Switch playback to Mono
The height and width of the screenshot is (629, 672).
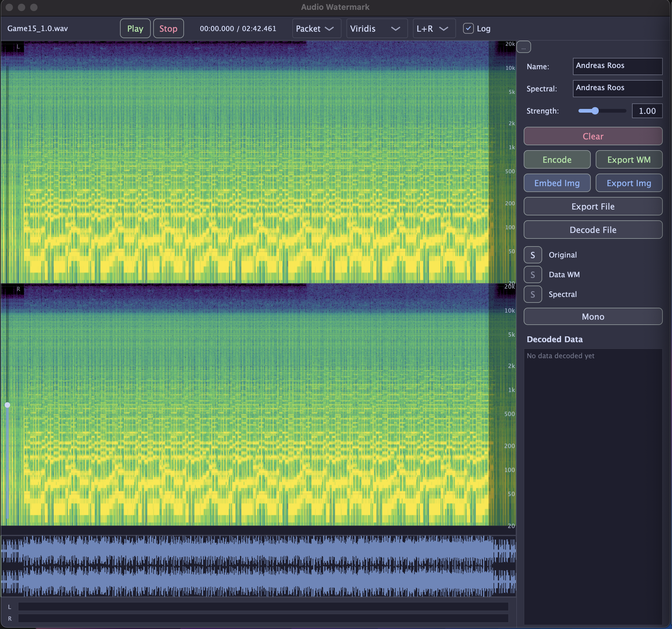(x=593, y=316)
